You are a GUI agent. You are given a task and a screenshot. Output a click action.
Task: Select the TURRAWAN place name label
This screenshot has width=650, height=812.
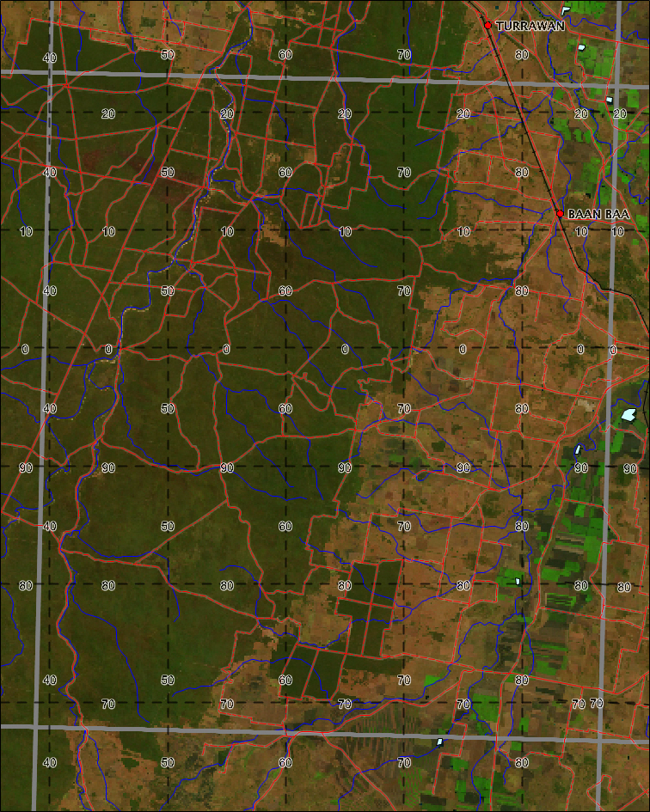(530, 26)
